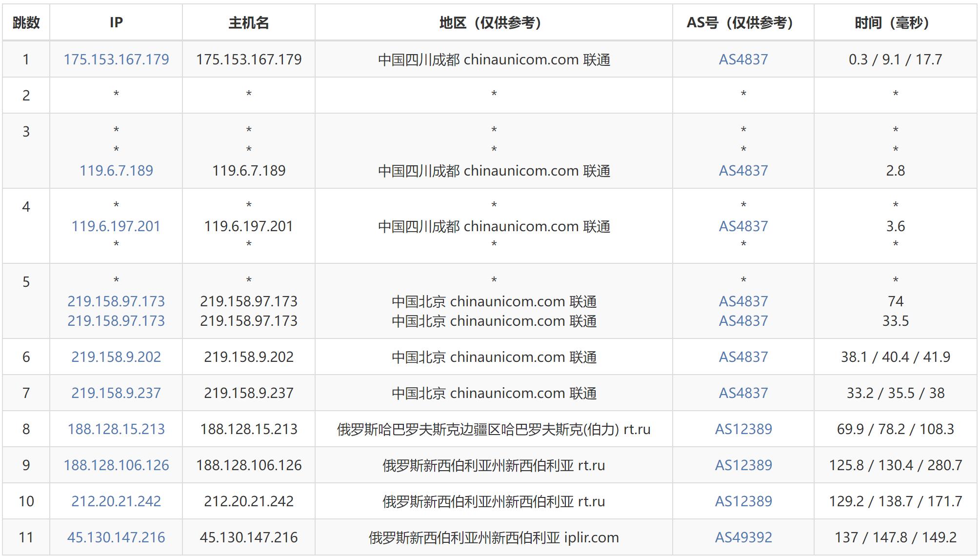Open the blue 212.20.21.242 IP link
Image resolution: width=980 pixels, height=556 pixels.
(x=116, y=501)
